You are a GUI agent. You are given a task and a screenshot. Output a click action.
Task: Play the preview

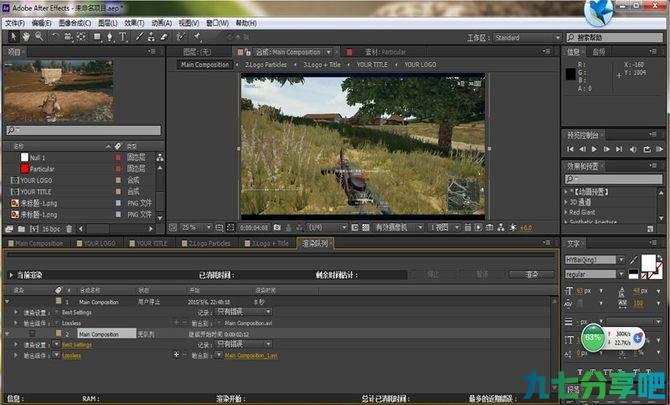[x=594, y=149]
